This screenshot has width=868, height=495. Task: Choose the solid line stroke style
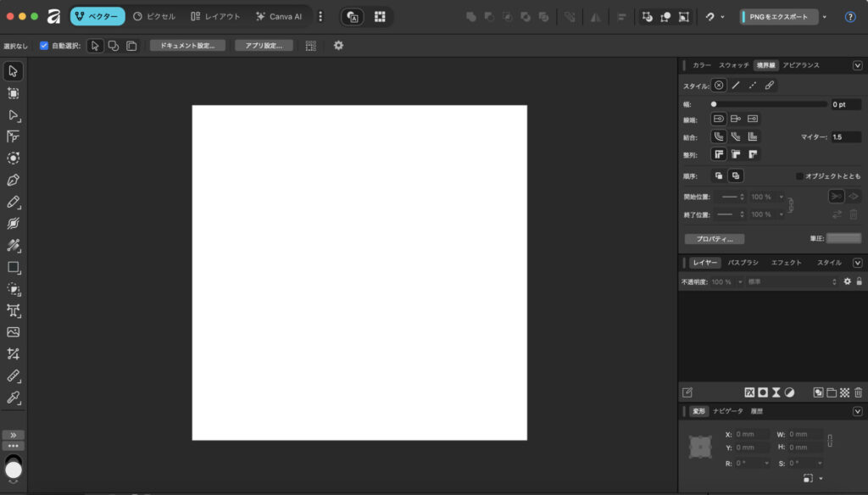click(735, 86)
